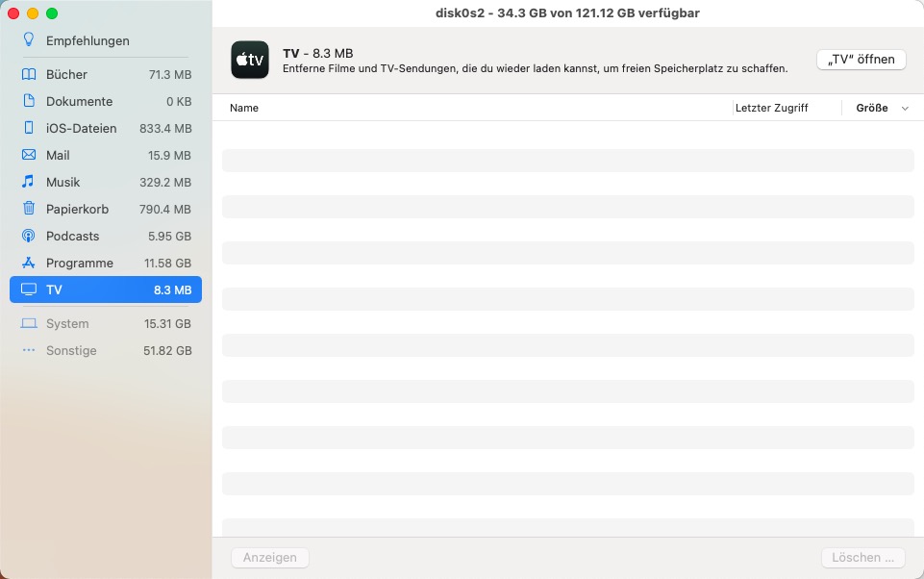The height and width of the screenshot is (579, 924).
Task: Minimize the window with yellow button
Action: 33,13
